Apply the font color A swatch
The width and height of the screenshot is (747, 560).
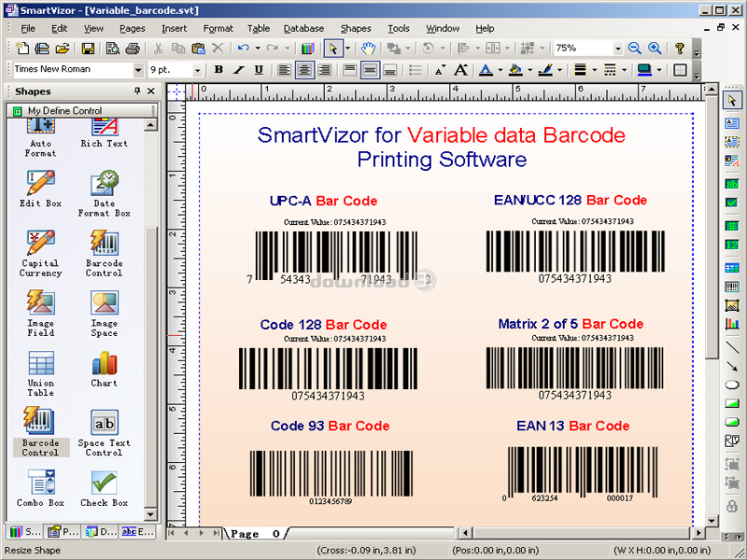tap(486, 70)
